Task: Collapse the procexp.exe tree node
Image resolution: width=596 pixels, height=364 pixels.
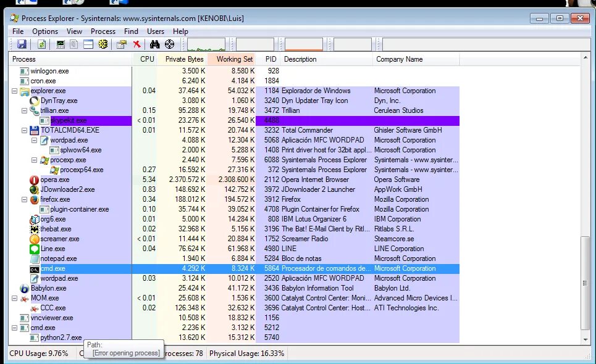Action: coord(34,160)
